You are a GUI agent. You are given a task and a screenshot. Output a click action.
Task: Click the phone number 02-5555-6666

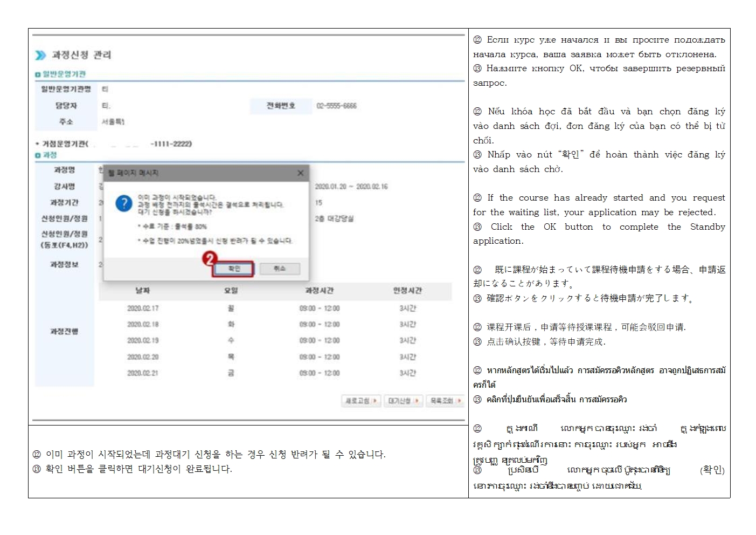tap(336, 106)
